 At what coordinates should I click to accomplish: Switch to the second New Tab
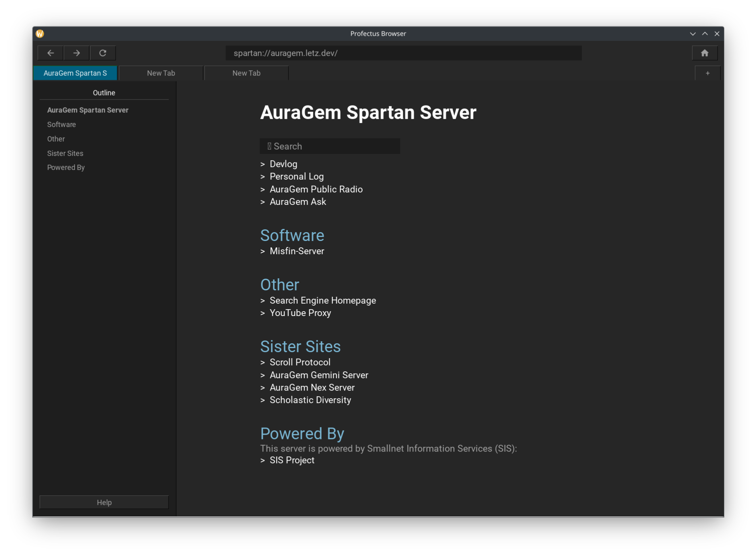click(246, 73)
